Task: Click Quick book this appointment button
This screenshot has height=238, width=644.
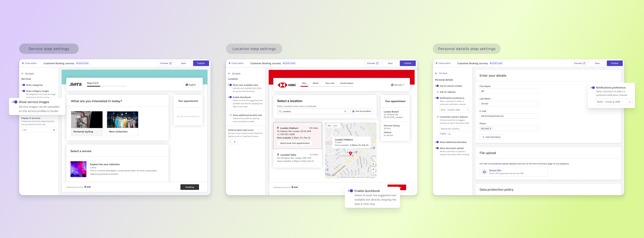Action: tap(295, 143)
